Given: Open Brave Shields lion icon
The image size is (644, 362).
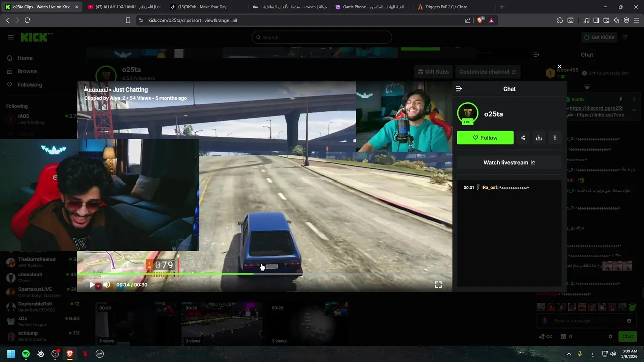Looking at the screenshot, I should pos(480,20).
